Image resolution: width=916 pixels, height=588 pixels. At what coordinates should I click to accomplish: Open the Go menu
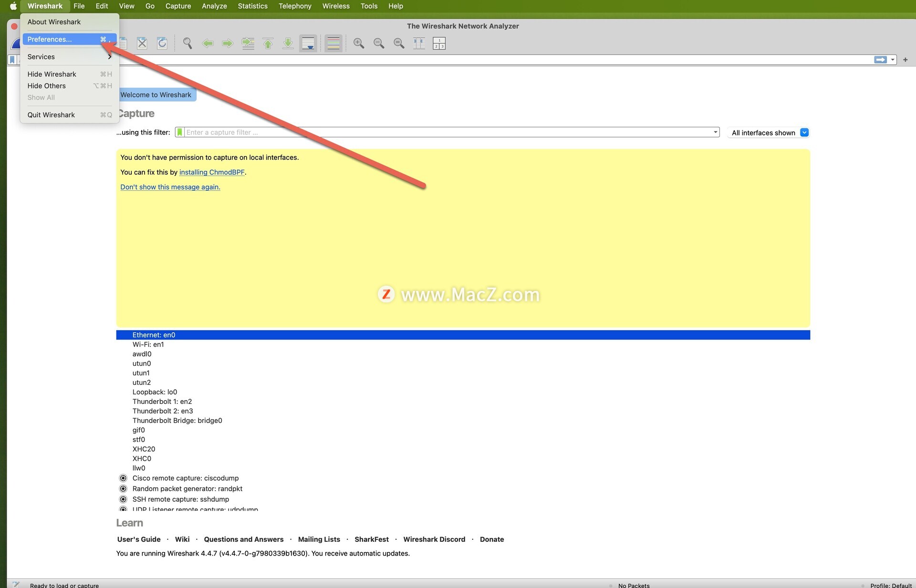(x=150, y=6)
